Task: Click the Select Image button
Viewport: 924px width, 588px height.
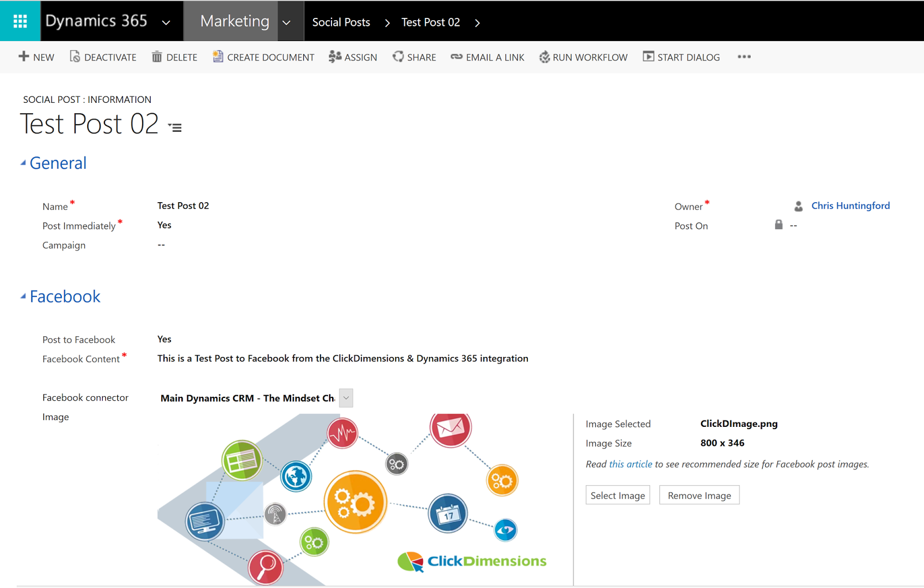Action: 618,495
